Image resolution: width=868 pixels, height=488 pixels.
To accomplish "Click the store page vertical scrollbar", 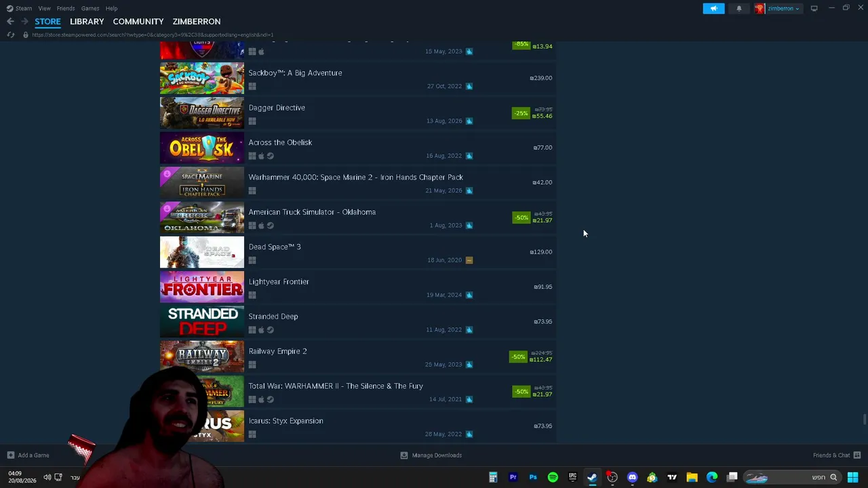I will (865, 419).
